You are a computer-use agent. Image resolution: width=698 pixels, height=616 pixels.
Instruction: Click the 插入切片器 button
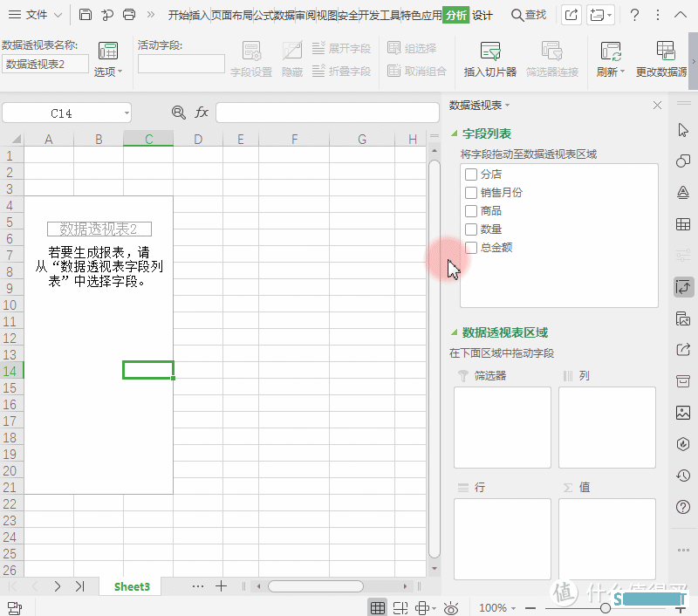click(490, 58)
